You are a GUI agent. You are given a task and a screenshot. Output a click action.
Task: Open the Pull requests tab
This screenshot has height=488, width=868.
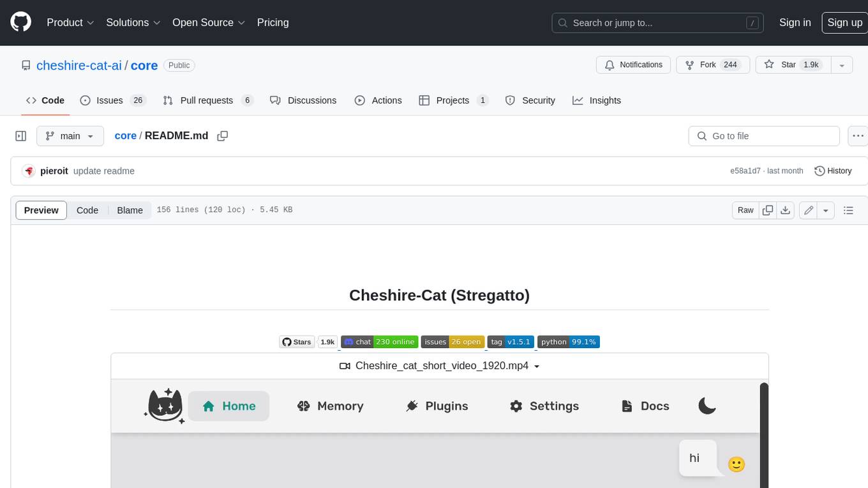click(x=208, y=100)
